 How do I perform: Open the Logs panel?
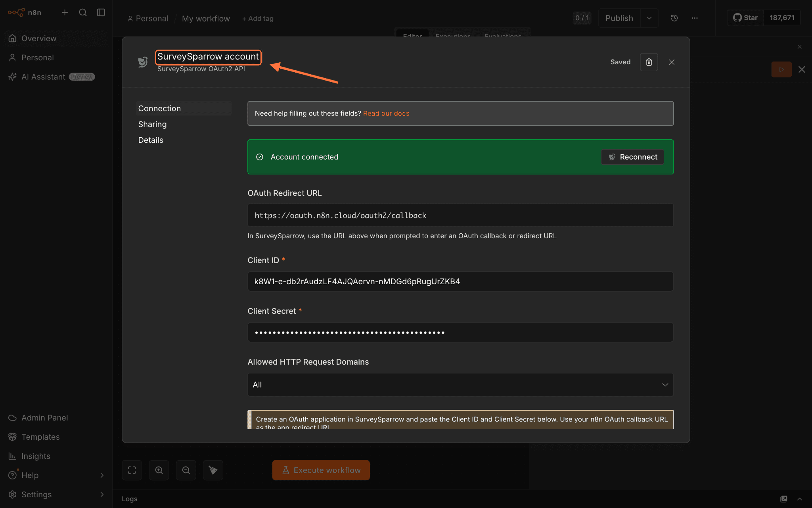tap(130, 499)
